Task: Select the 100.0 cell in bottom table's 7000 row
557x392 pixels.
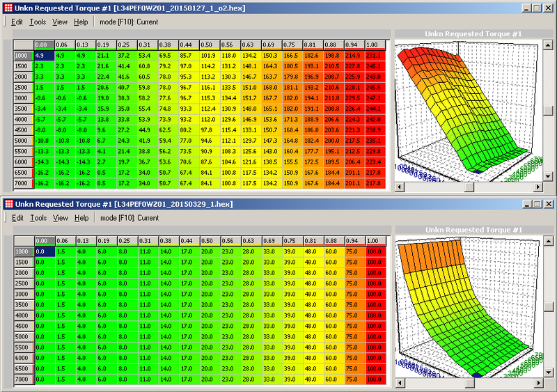Action: (x=374, y=379)
